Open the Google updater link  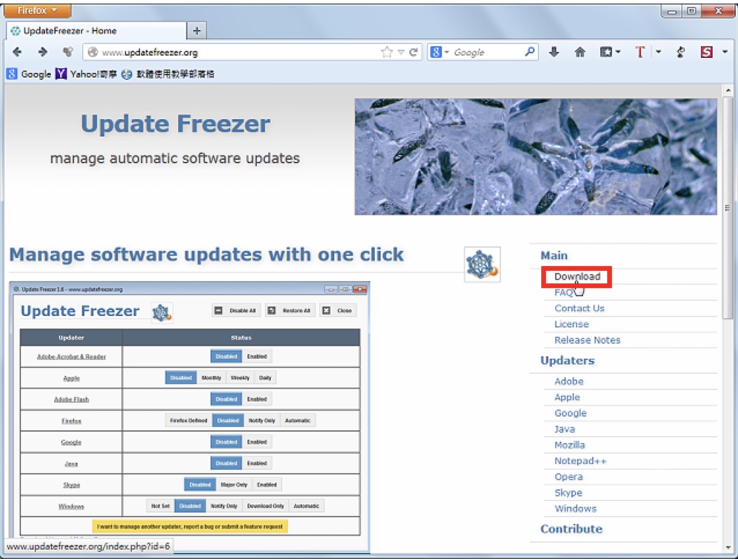coord(570,413)
